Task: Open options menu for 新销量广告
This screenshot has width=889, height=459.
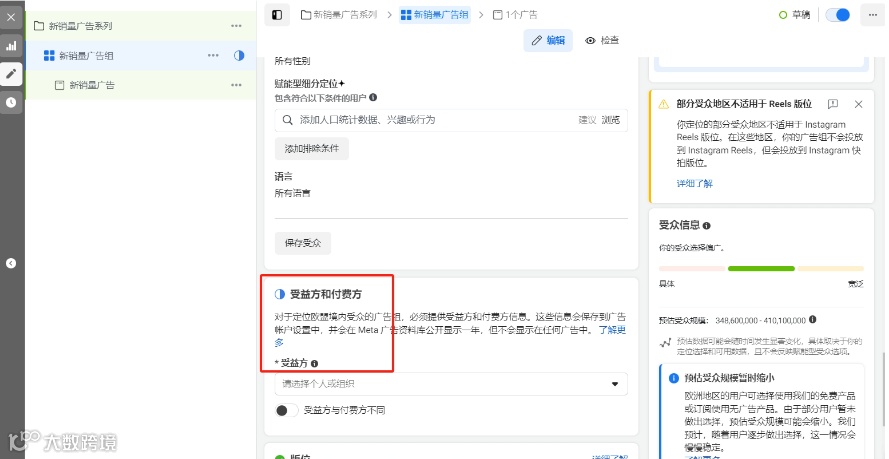Action: 236,85
